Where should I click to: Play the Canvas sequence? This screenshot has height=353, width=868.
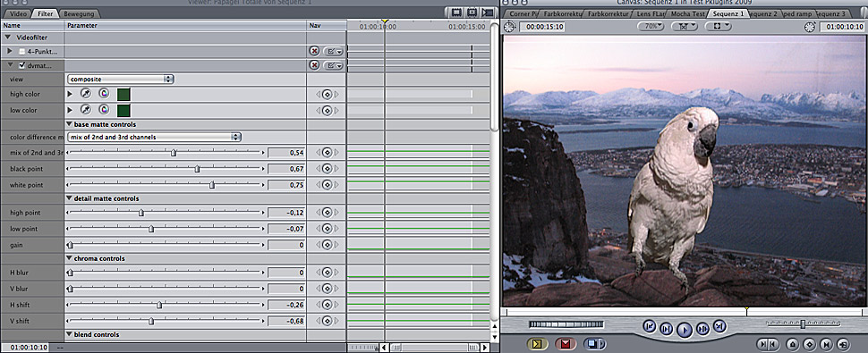coord(685,331)
